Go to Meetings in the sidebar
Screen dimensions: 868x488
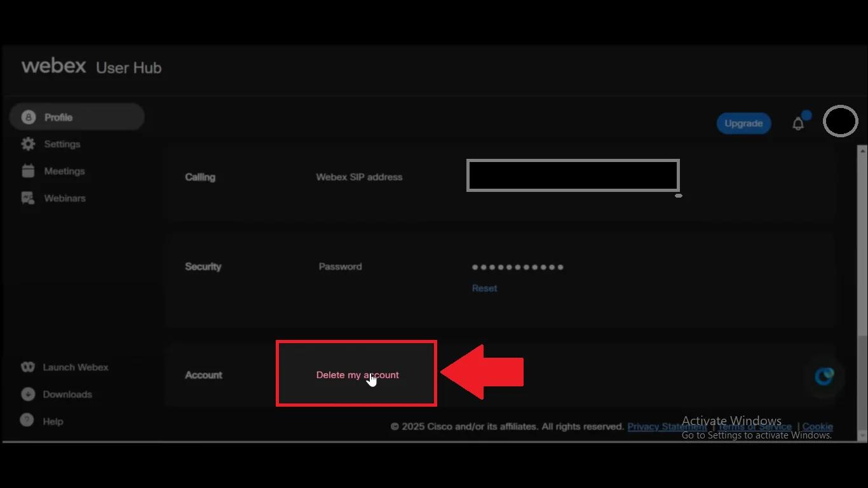click(64, 171)
